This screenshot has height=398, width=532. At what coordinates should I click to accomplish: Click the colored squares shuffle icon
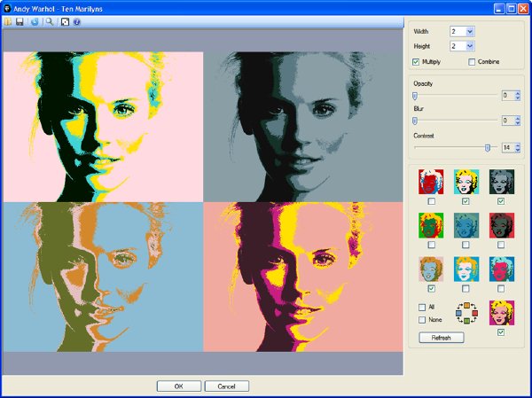coord(466,313)
